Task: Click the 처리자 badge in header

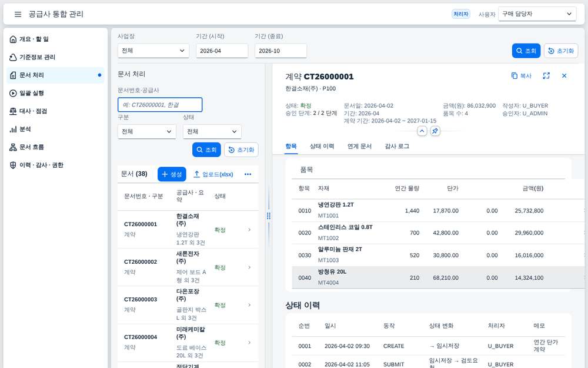Action: 461,14
